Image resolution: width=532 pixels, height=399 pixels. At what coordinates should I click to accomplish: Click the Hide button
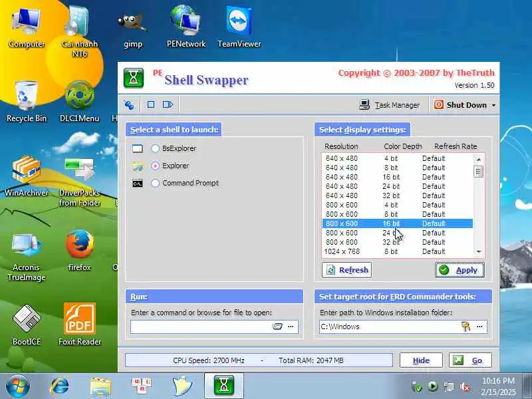point(421,360)
